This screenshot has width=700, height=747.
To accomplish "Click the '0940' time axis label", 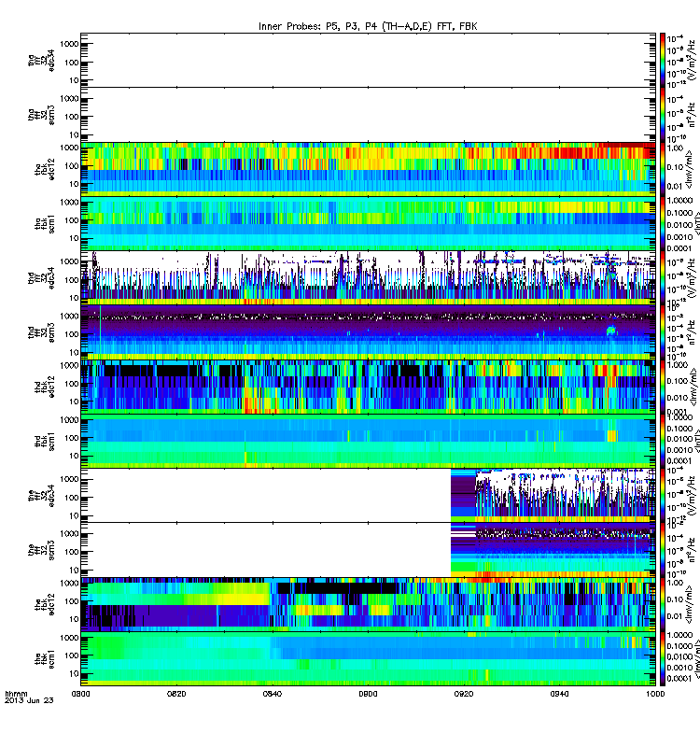I will pyautogui.click(x=559, y=694).
